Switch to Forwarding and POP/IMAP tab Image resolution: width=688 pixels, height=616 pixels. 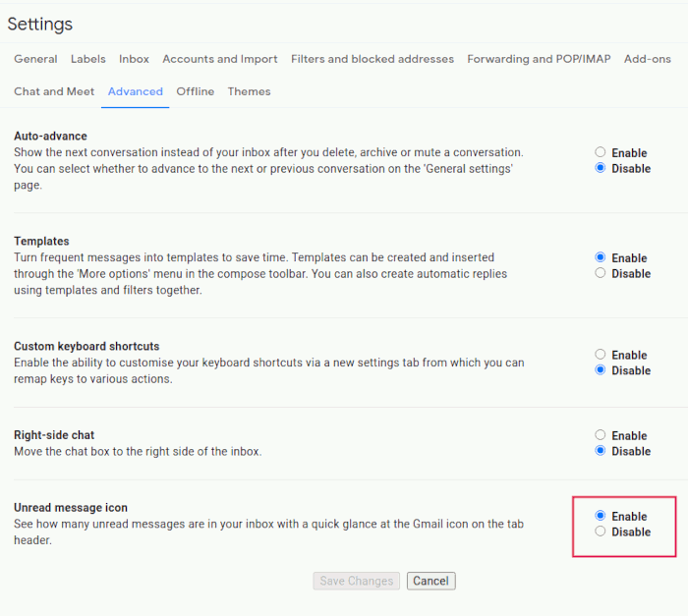coord(539,59)
